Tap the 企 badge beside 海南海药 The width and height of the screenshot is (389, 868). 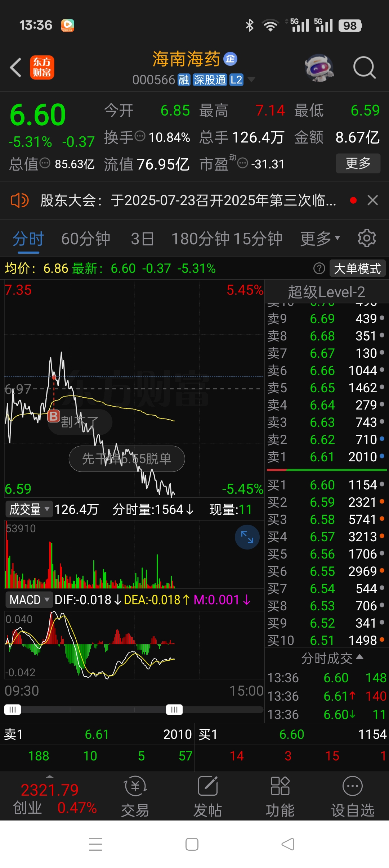pyautogui.click(x=231, y=59)
